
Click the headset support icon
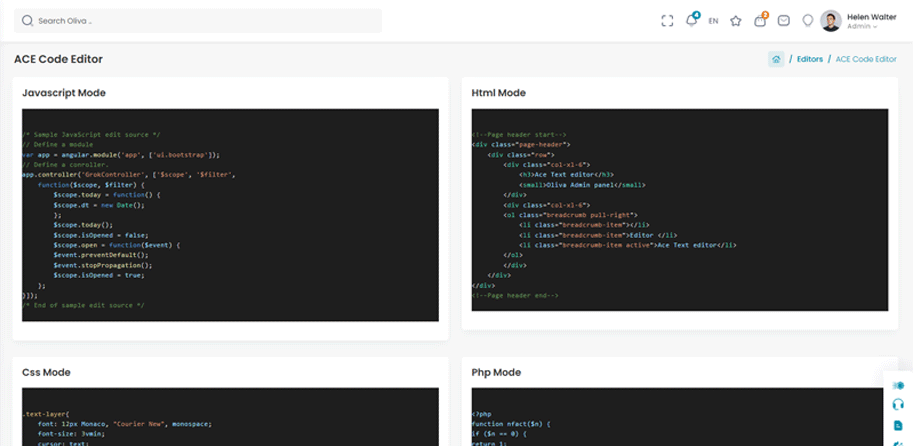click(x=898, y=405)
